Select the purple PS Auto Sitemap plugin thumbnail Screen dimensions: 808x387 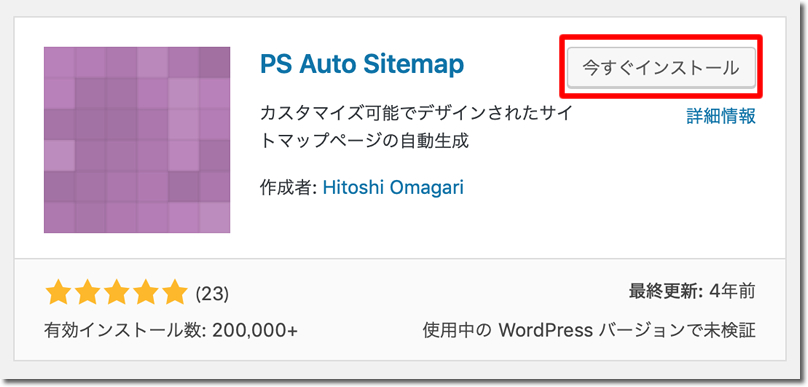pos(137,140)
